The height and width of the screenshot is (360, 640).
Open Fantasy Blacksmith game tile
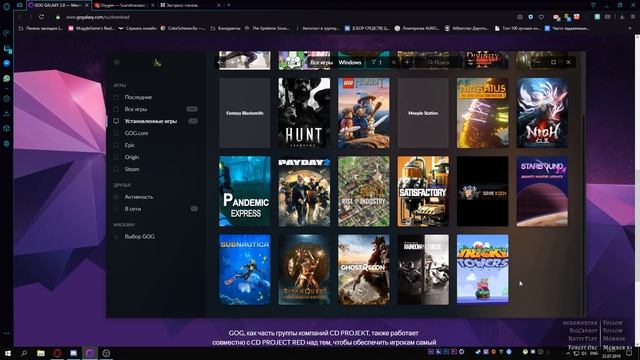point(244,113)
